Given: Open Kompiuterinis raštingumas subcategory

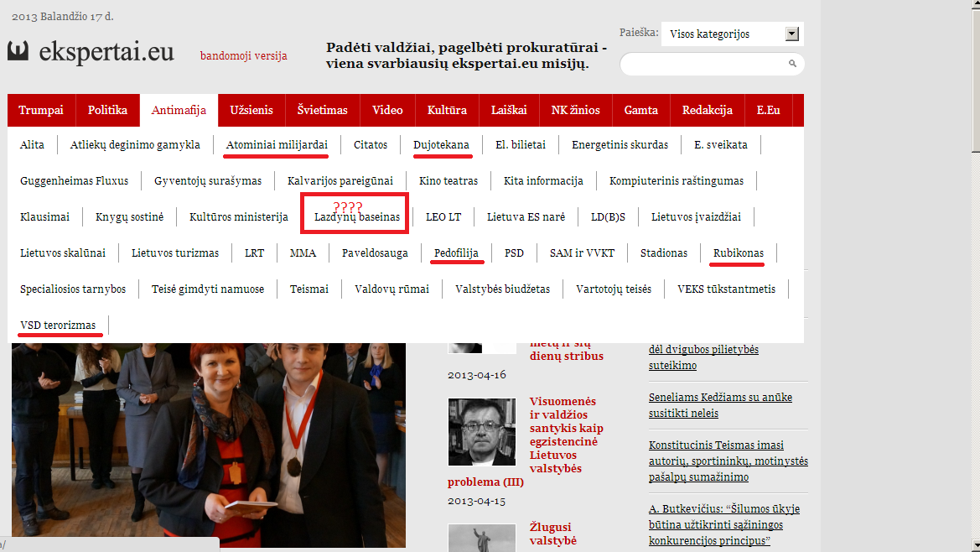Looking at the screenshot, I should click(677, 181).
